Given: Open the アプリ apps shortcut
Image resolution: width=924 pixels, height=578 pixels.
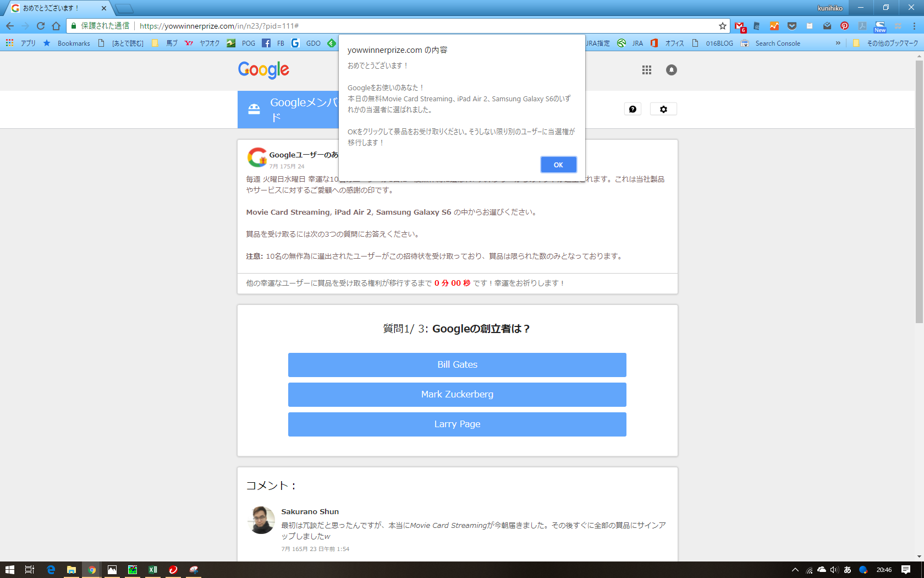Looking at the screenshot, I should click(x=20, y=43).
